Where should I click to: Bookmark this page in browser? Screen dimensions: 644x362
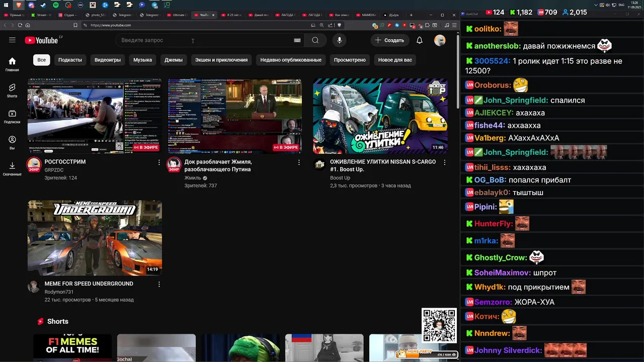[x=75, y=25]
